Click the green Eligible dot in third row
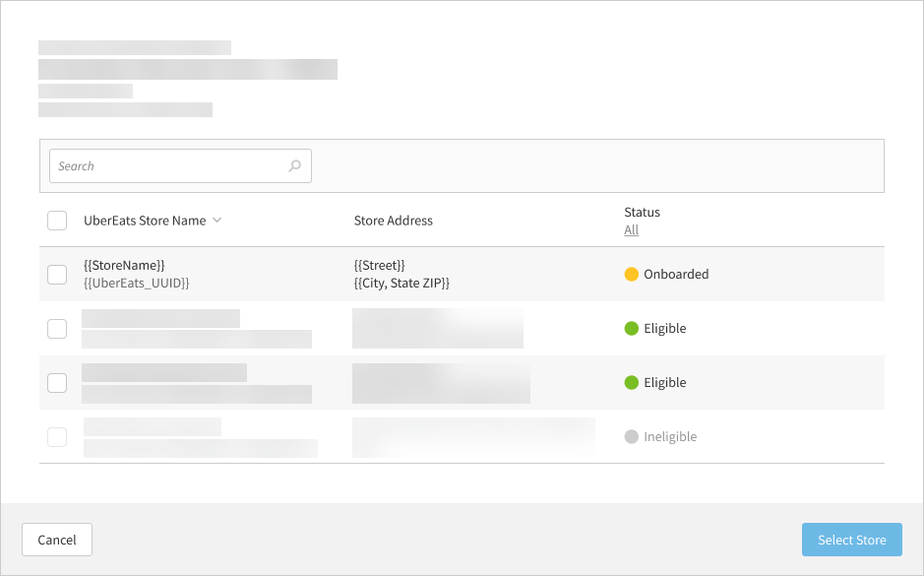 (x=632, y=383)
